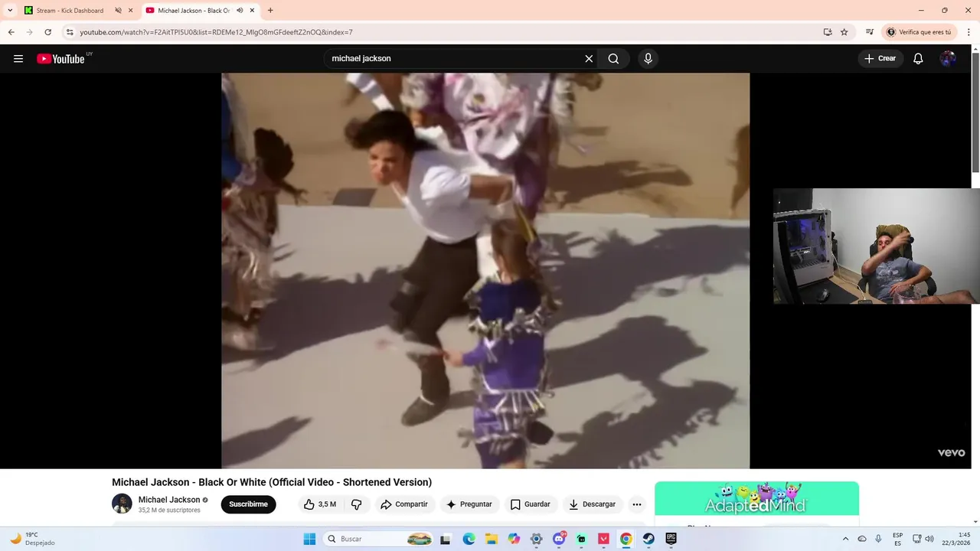The image size is (980, 551).
Task: Switch to the Stream - Kick Dashboard tab
Action: (x=70, y=11)
